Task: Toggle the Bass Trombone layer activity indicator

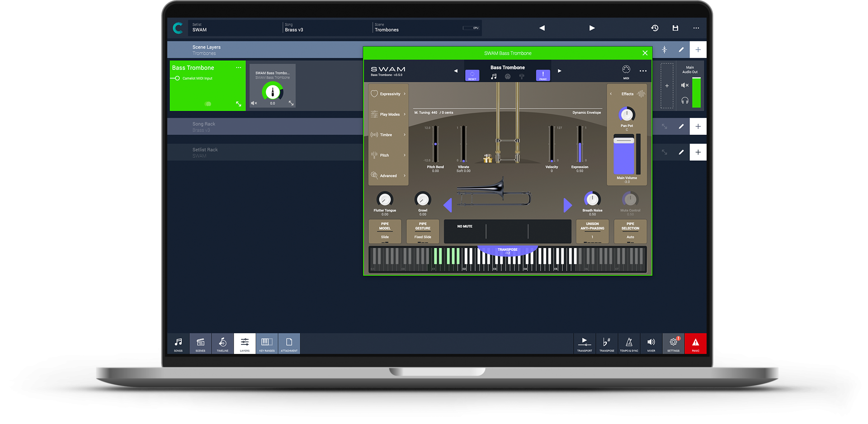Action: (x=208, y=104)
